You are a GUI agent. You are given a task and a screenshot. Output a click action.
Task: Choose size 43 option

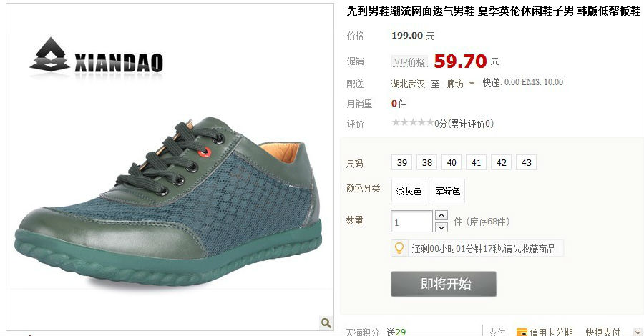click(x=526, y=162)
